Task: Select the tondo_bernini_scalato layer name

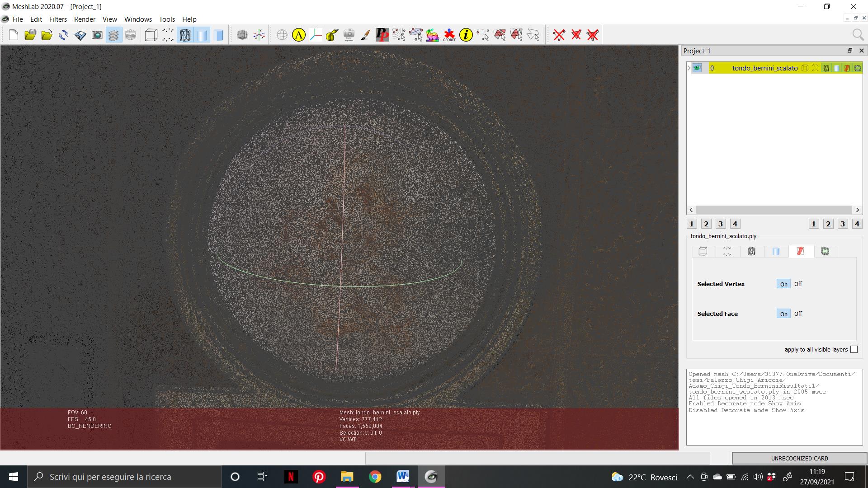Action: tap(765, 68)
